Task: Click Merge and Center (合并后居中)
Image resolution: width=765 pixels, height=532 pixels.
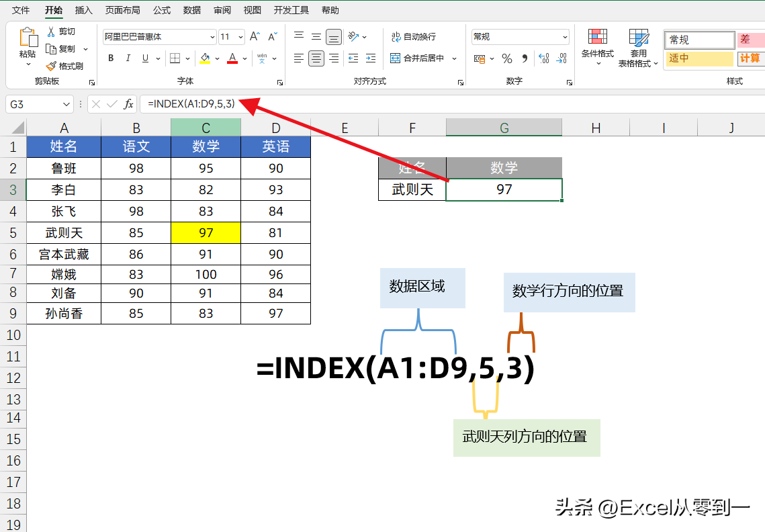Action: pos(418,58)
